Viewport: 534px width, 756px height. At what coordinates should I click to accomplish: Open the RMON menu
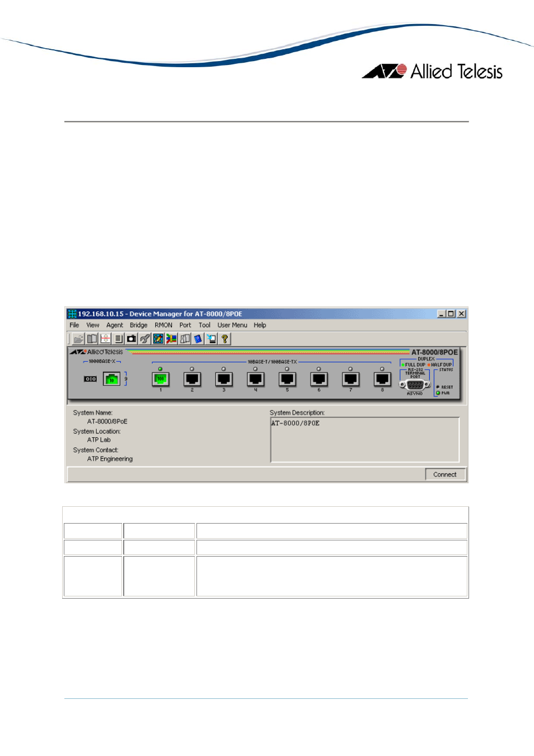[163, 325]
